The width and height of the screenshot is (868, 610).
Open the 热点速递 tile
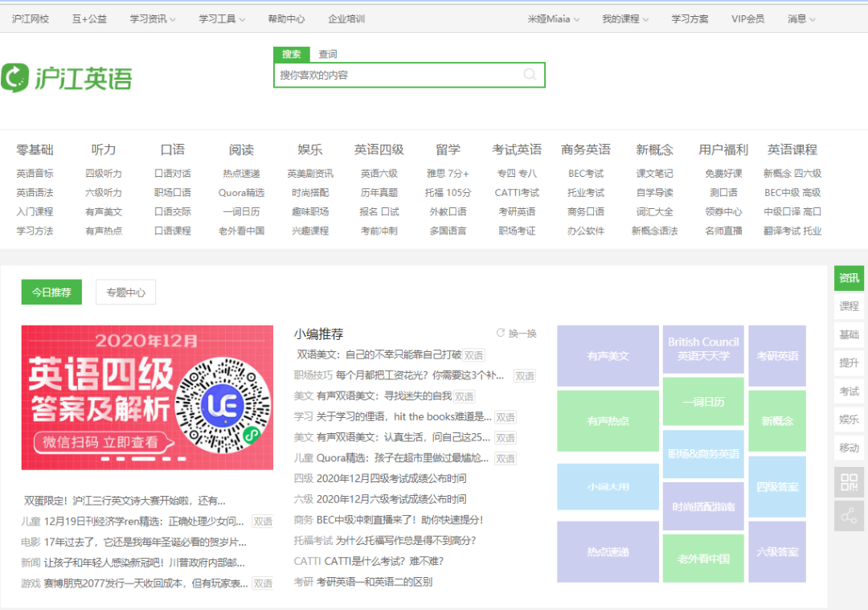point(608,552)
